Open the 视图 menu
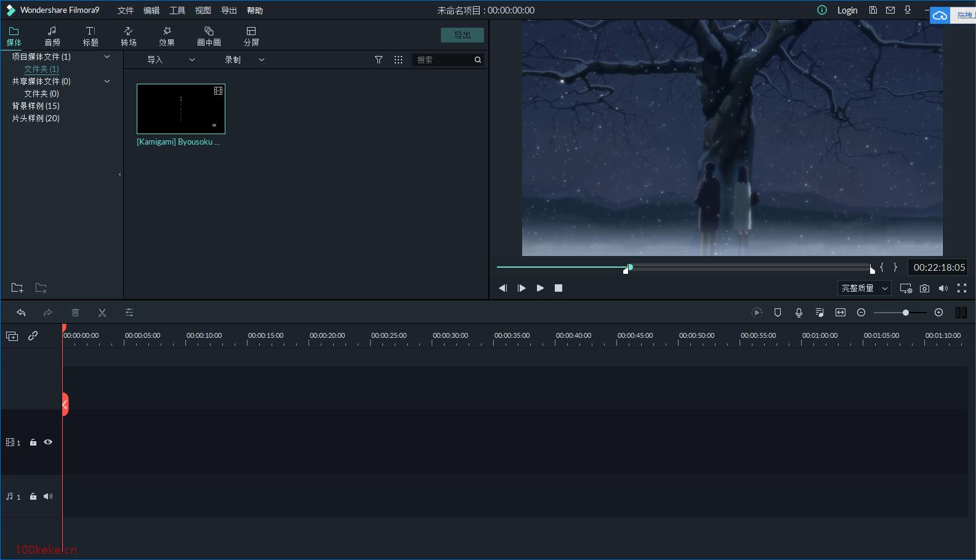The height and width of the screenshot is (560, 976). (x=203, y=10)
